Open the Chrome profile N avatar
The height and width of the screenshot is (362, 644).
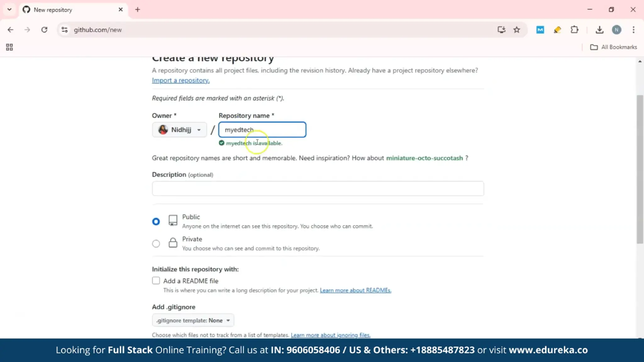(x=616, y=30)
